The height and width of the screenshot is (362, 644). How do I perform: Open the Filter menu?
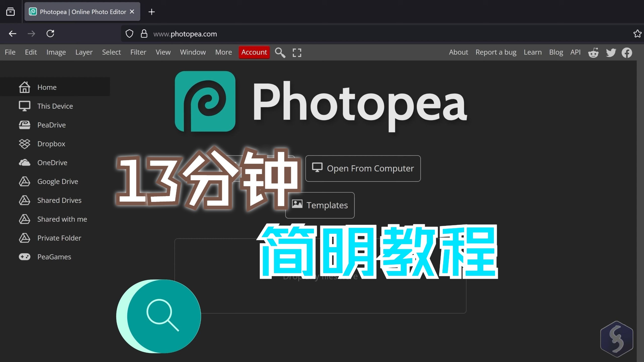tap(138, 52)
